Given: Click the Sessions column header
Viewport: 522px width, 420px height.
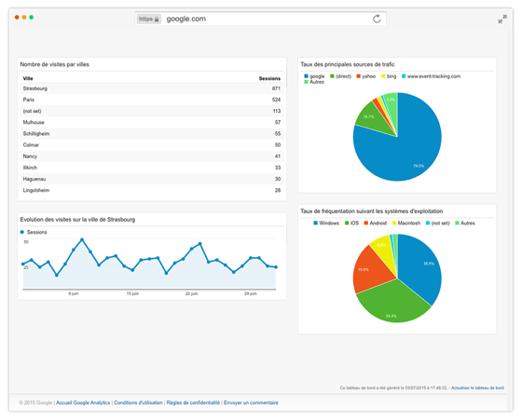Looking at the screenshot, I should click(269, 78).
